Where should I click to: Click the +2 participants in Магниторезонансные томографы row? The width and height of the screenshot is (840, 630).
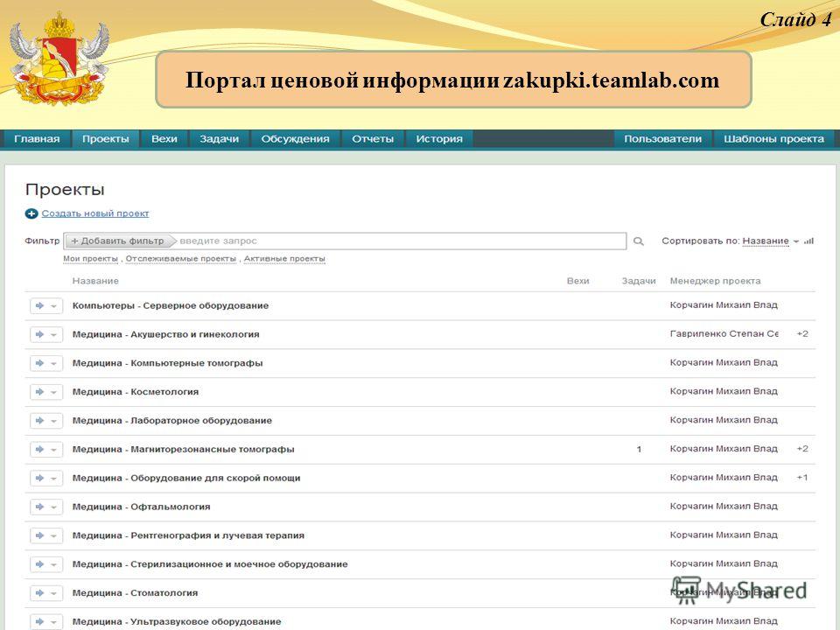(x=802, y=449)
